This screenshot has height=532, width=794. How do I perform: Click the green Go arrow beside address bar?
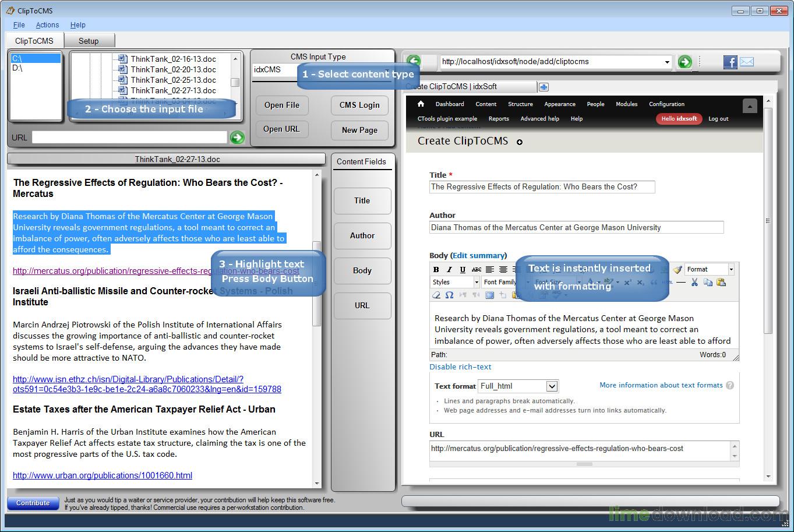click(685, 61)
